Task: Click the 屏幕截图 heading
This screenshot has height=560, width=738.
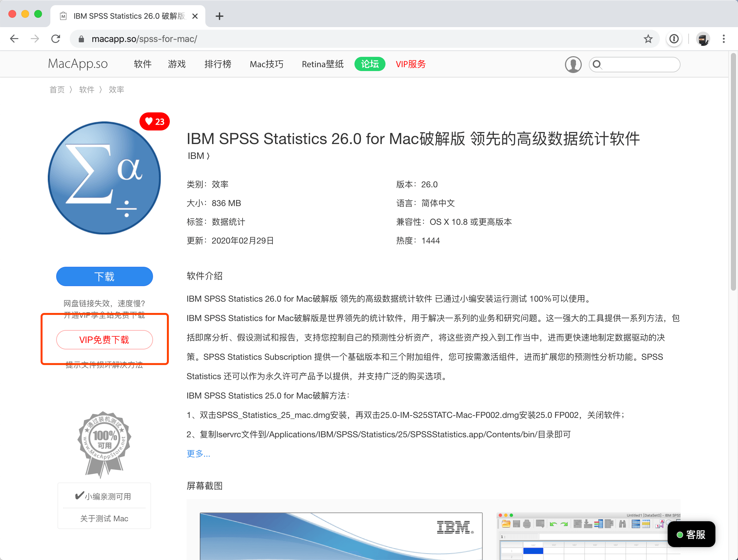Action: pos(205,486)
